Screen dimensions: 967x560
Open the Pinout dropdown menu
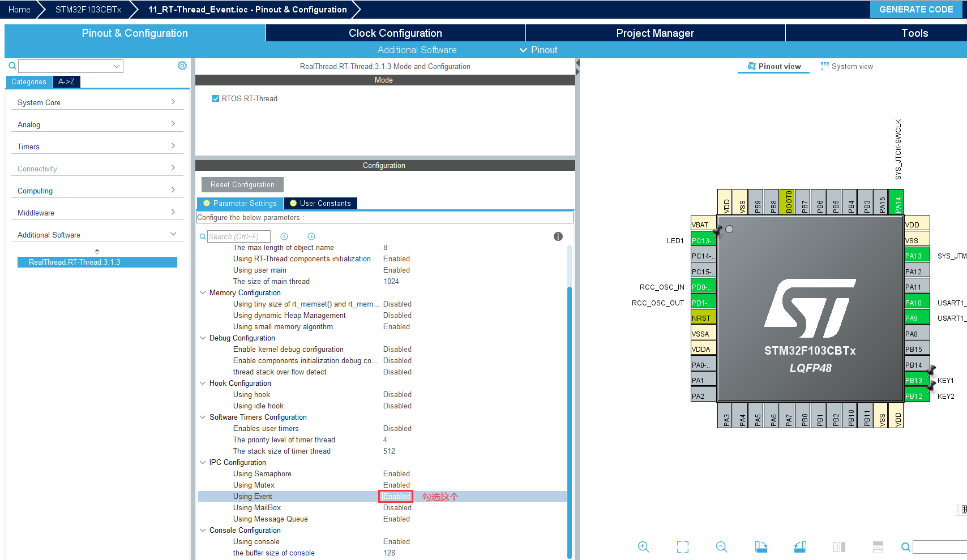pyautogui.click(x=538, y=50)
